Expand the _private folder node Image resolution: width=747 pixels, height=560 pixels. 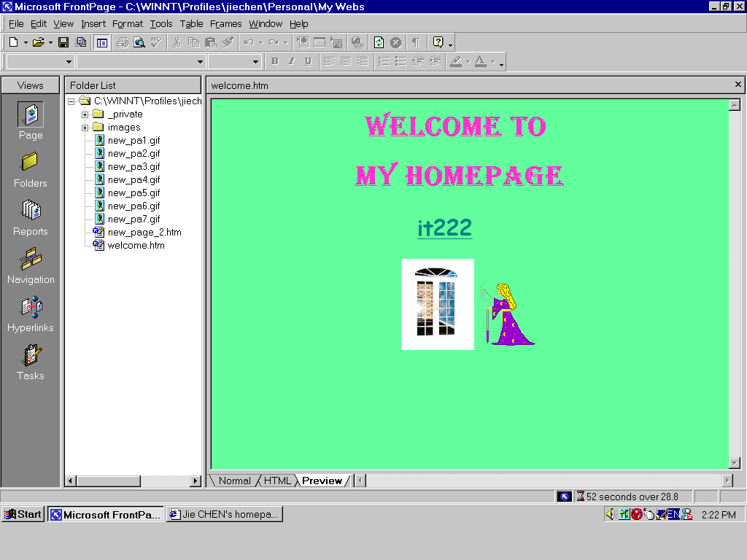pos(85,114)
